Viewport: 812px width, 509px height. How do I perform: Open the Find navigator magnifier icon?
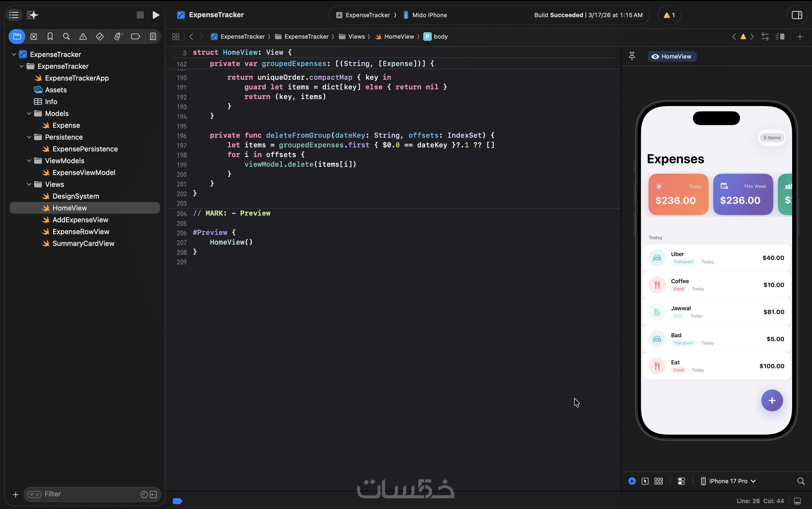[x=66, y=37]
